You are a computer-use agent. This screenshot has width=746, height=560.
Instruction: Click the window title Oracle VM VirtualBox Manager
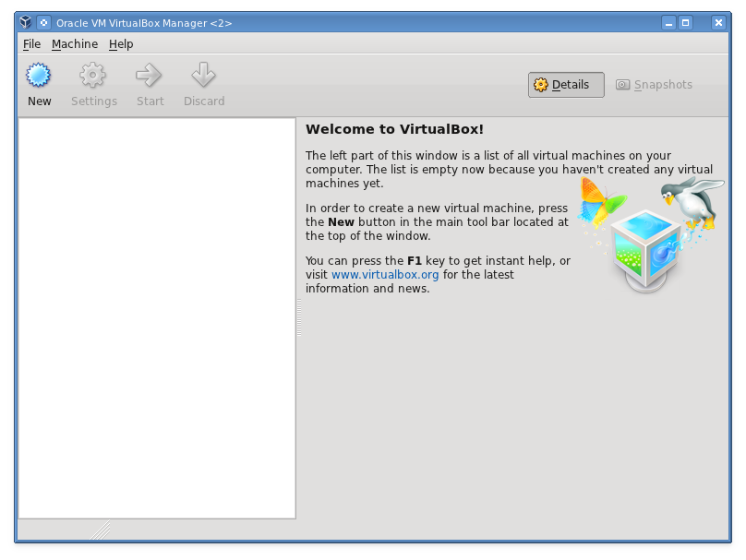[x=144, y=23]
